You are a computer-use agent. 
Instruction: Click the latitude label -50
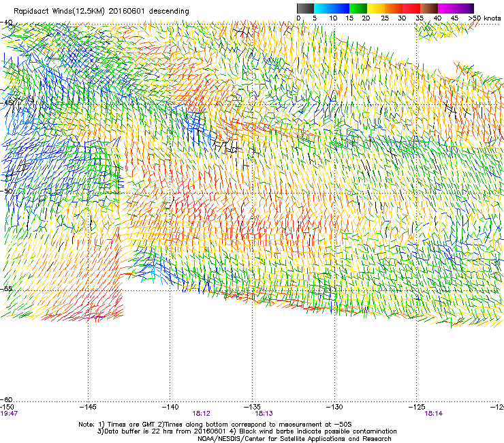pyautogui.click(x=6, y=191)
